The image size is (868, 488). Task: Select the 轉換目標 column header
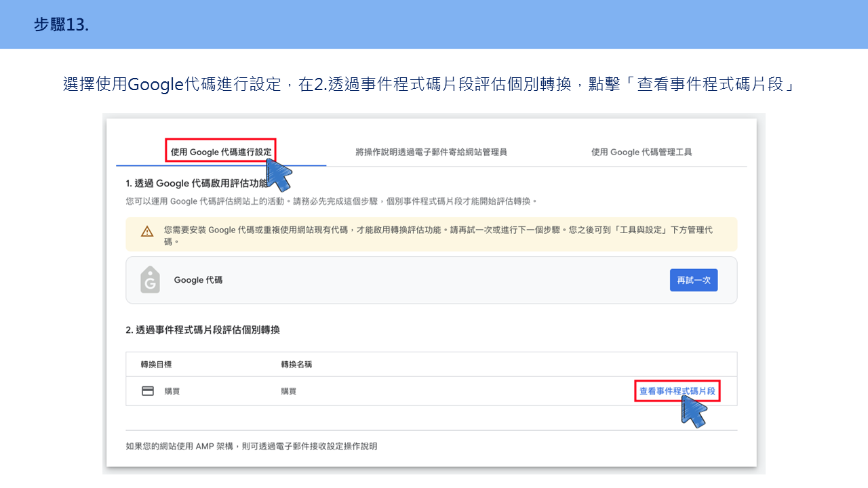[156, 365]
